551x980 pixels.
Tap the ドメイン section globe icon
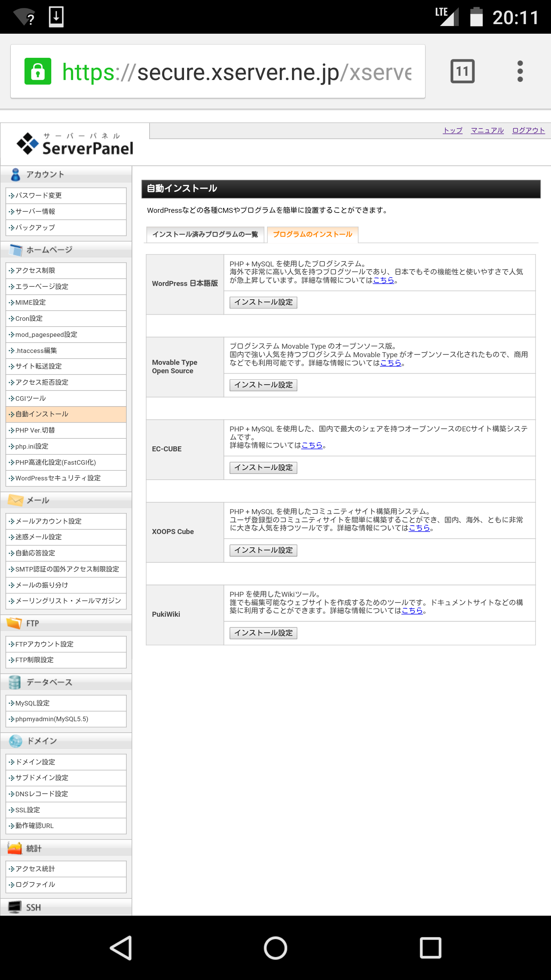pos(16,741)
